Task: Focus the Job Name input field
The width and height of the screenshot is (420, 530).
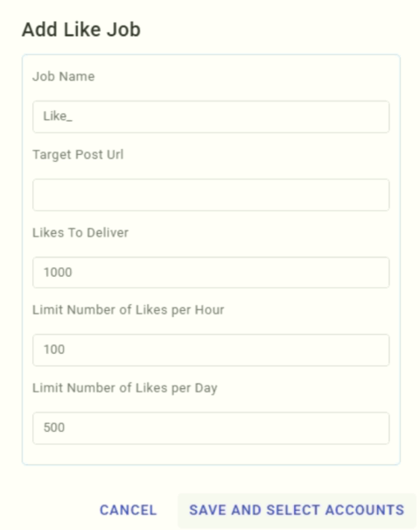Action: click(211, 117)
